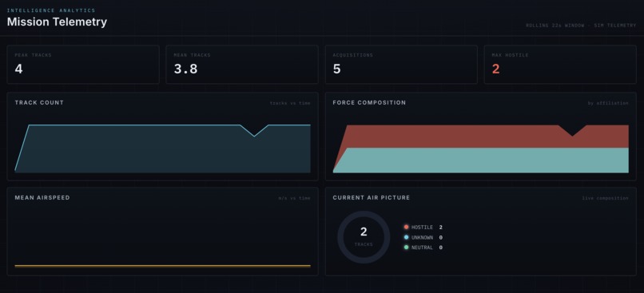The width and height of the screenshot is (644, 293).
Task: Click the Rolling 22s Window sim telemetry note
Action: point(581,26)
